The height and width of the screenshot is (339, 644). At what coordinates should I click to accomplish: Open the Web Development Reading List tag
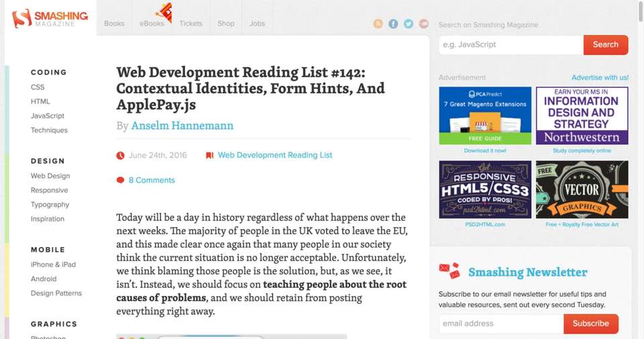click(x=275, y=155)
